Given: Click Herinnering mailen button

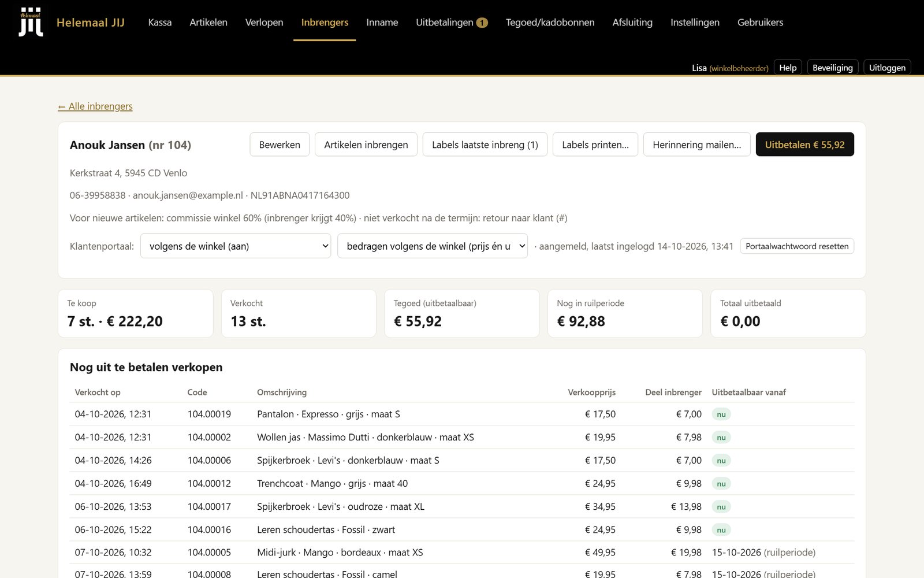Looking at the screenshot, I should click(x=697, y=144).
